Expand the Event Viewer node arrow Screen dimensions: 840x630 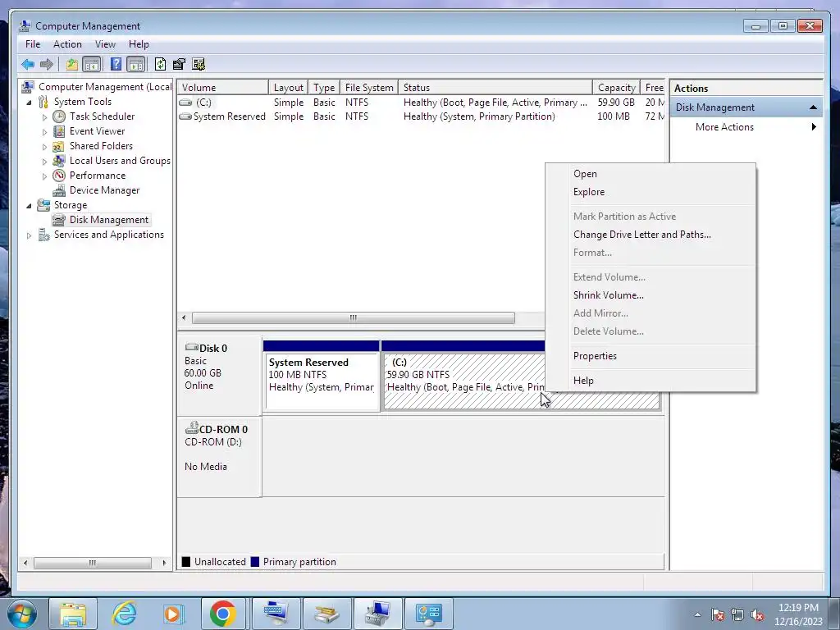point(44,131)
